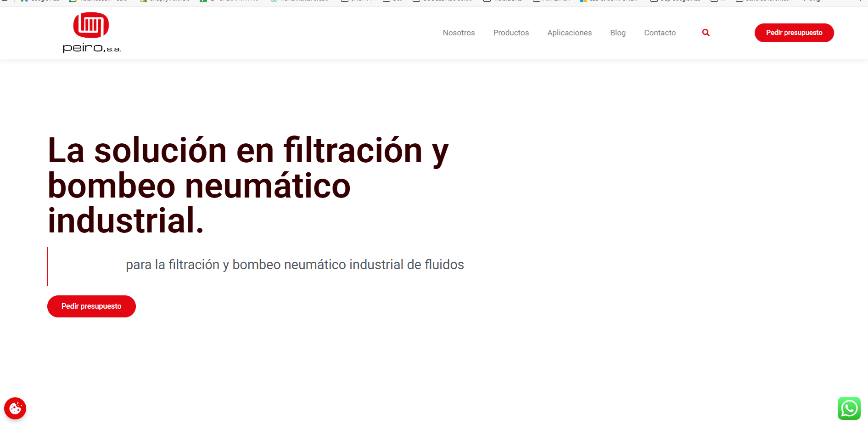Open the bookmark with the Microsoft logo

coord(608,1)
